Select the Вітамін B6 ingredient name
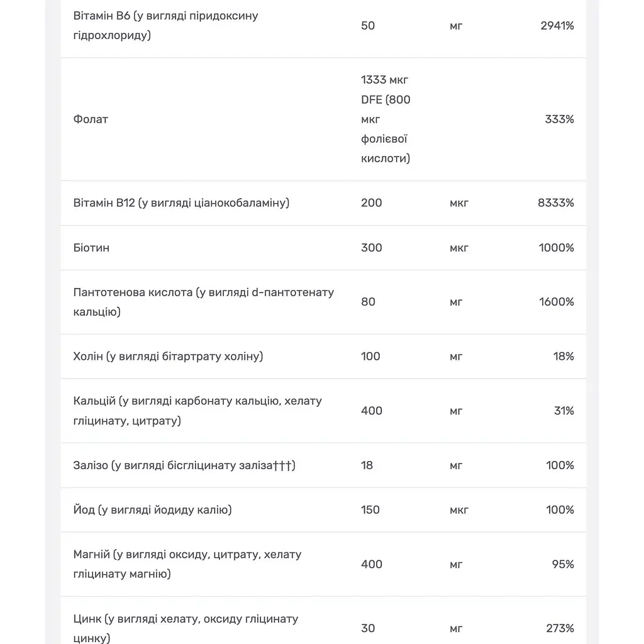 tap(165, 25)
